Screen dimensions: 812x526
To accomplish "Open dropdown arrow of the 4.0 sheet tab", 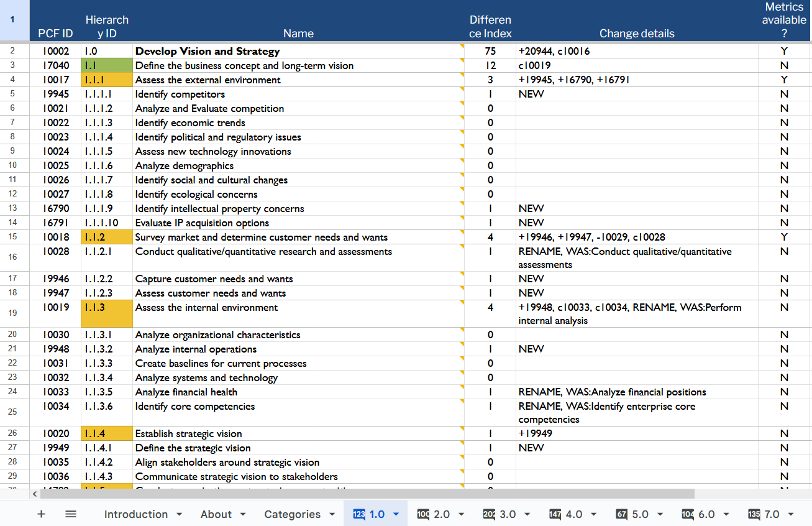I will [593, 514].
